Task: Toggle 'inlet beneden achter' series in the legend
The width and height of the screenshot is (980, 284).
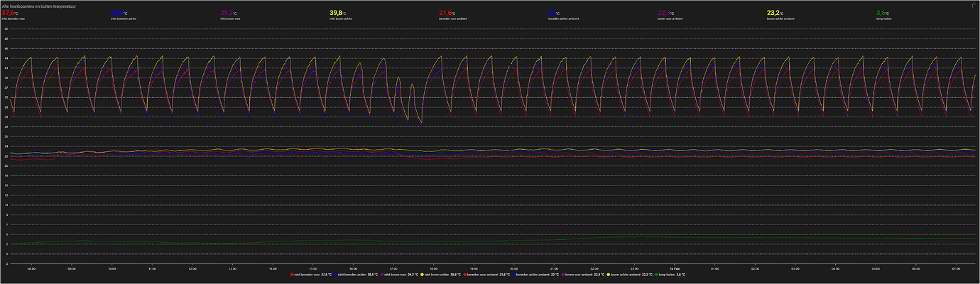Action: coord(356,274)
